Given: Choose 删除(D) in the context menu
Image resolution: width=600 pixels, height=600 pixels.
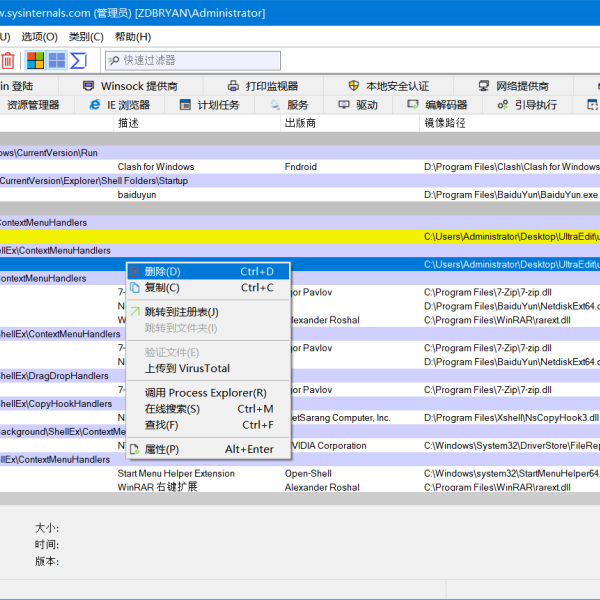Looking at the screenshot, I should pyautogui.click(x=208, y=271).
